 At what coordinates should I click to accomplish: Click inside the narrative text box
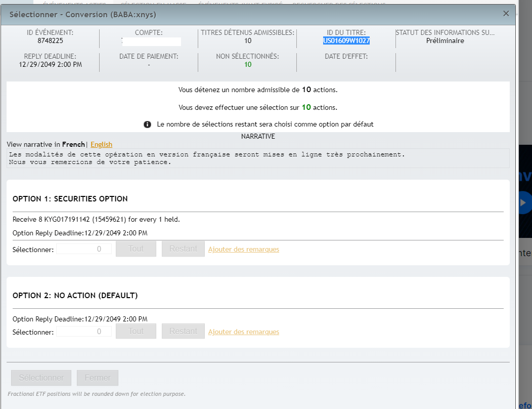click(x=258, y=158)
